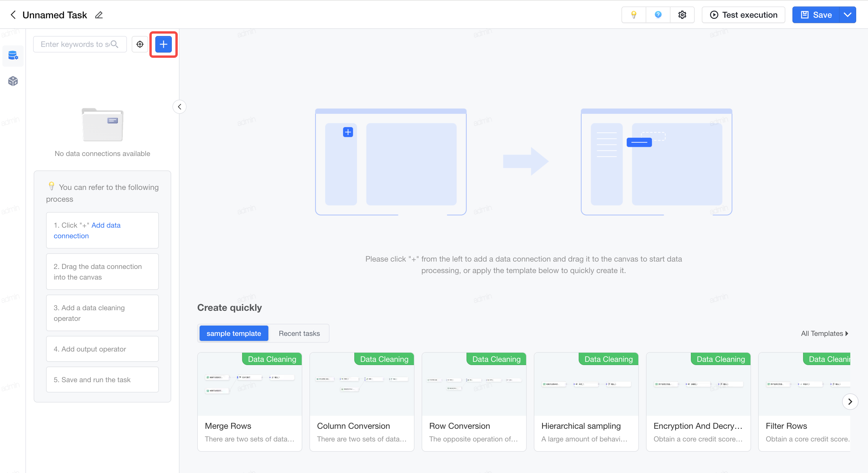Viewport: 868px width, 473px height.
Task: Show next templates with right arrow
Action: pos(850,402)
